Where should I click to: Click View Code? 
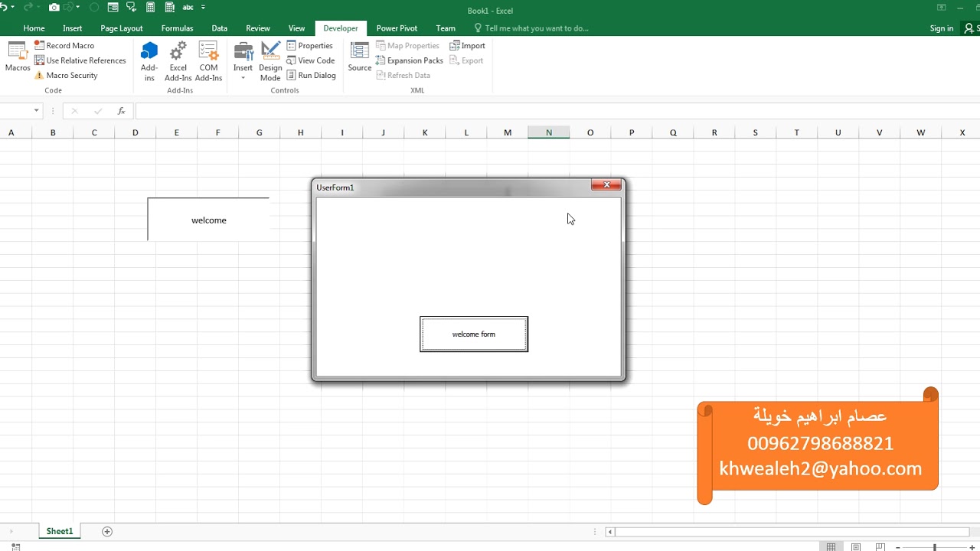coord(311,60)
